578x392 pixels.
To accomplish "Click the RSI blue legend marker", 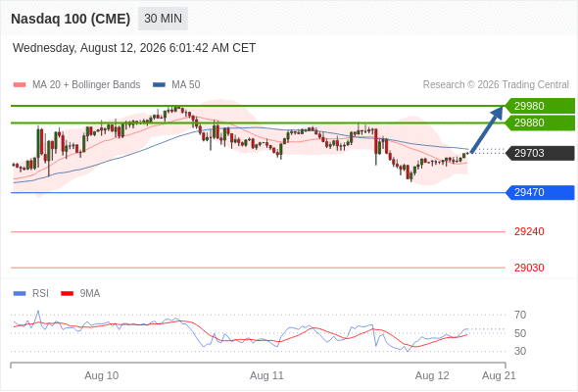I will [20, 294].
